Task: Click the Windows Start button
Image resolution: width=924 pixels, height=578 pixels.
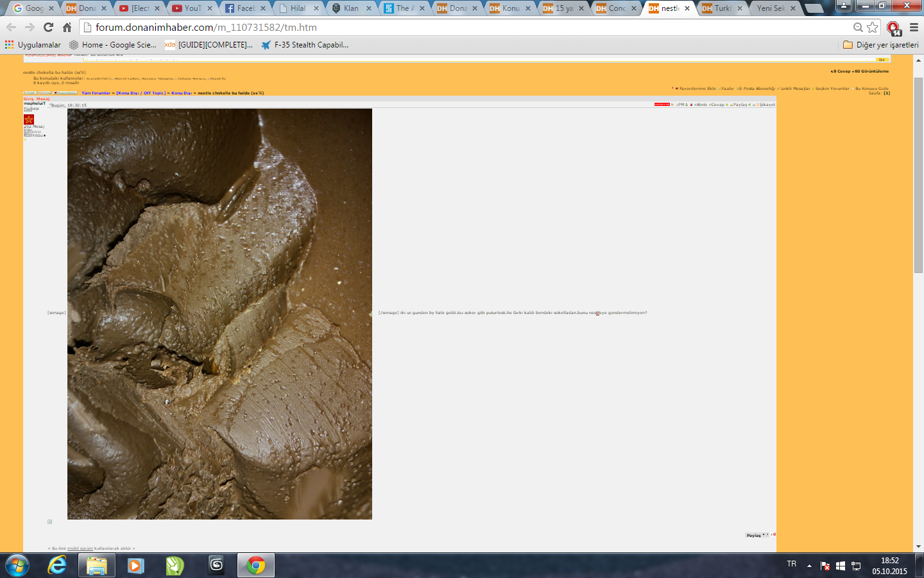Action: 17,565
